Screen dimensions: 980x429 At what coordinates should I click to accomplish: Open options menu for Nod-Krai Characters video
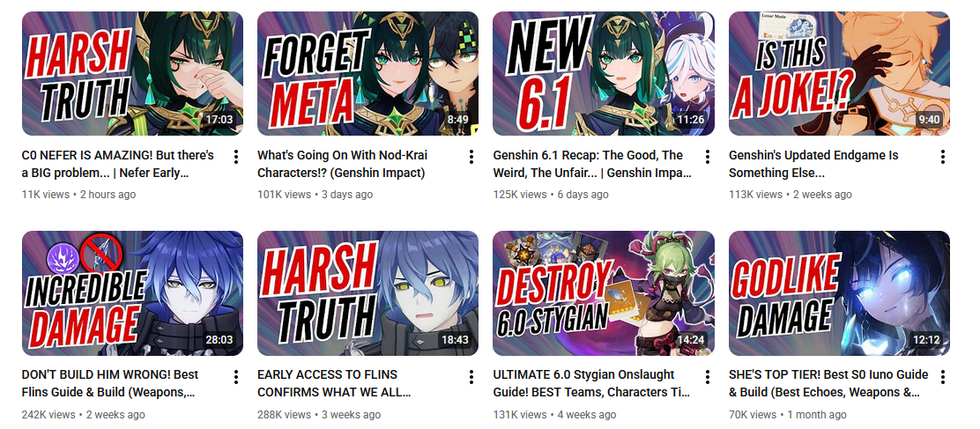[x=471, y=157]
